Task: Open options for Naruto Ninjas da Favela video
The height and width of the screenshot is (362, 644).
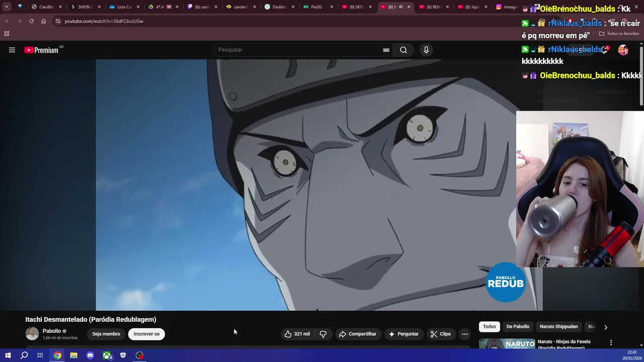Action: (611, 343)
